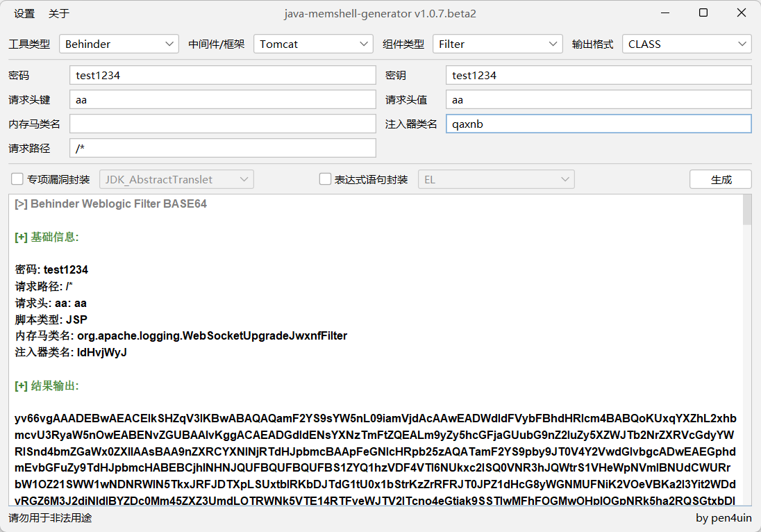Open the 中间件/框架 Tomcat dropdown
Screen dimensions: 761x532
pos(313,44)
